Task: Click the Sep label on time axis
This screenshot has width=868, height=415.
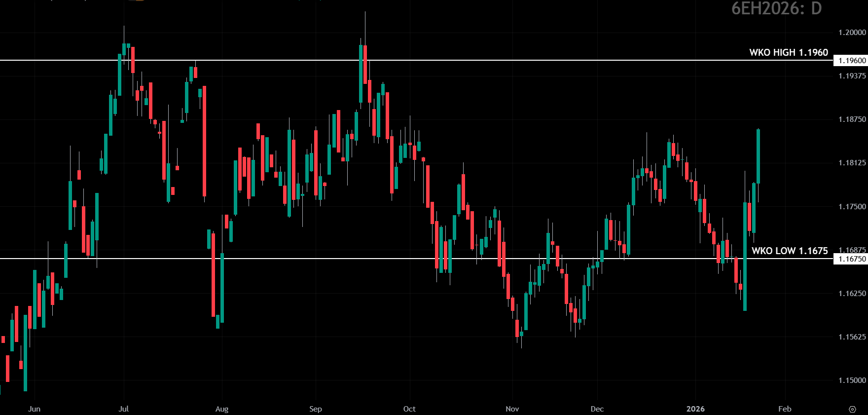Action: point(316,409)
